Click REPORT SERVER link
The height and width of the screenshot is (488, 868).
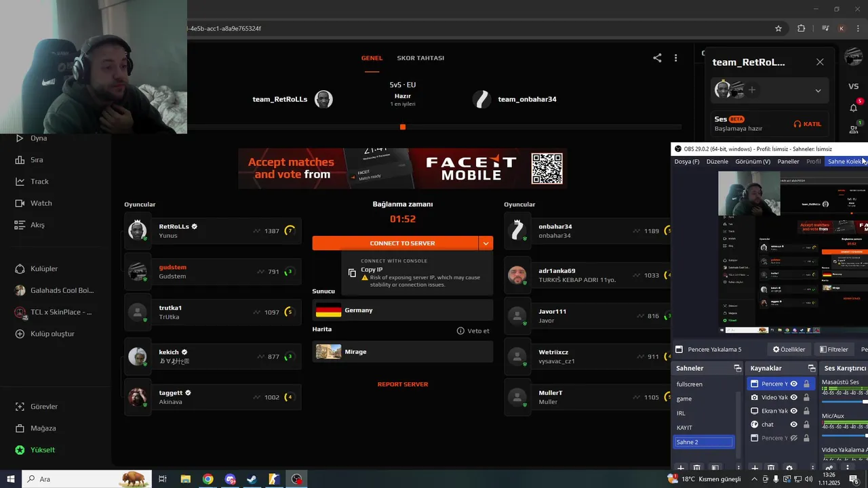[403, 384]
